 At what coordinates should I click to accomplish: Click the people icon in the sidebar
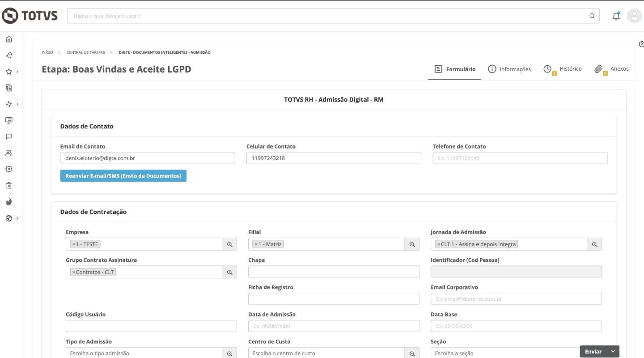coord(8,153)
